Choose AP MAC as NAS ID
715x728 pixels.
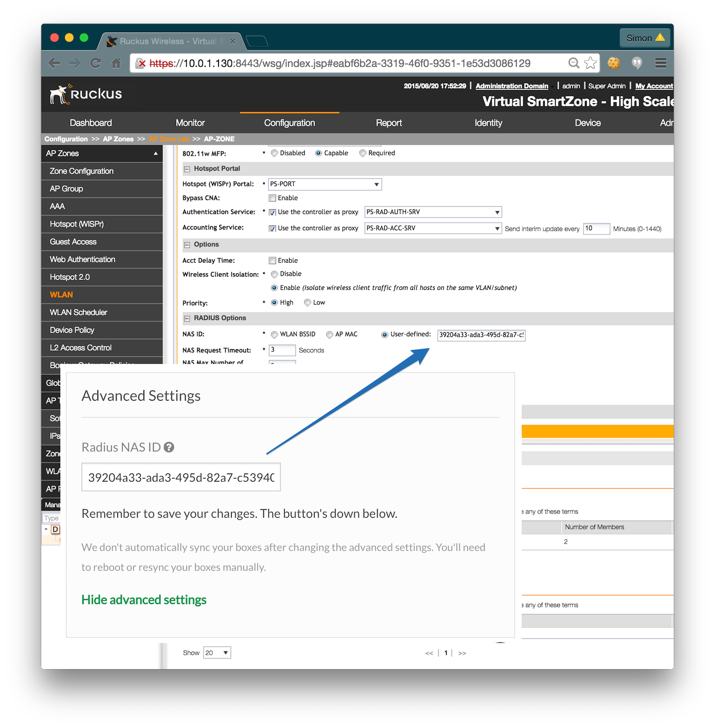click(330, 335)
